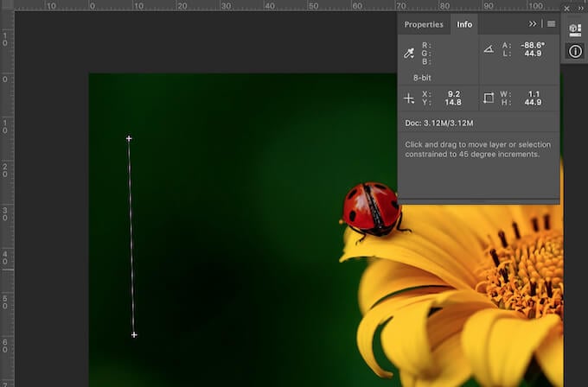588x387 pixels.
Task: Click the bottom endpoint of the drawn line
Action: (134, 334)
